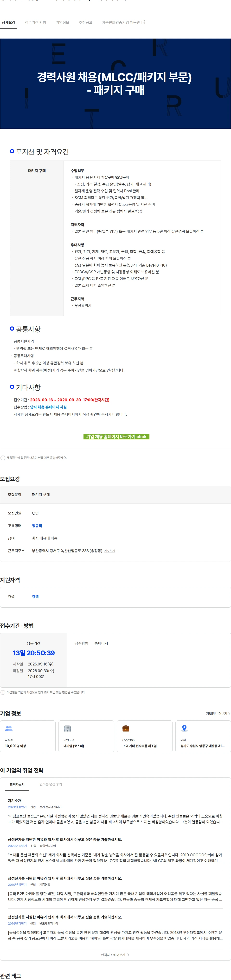Switch to the 접수기간·방법 tab

tap(35, 23)
